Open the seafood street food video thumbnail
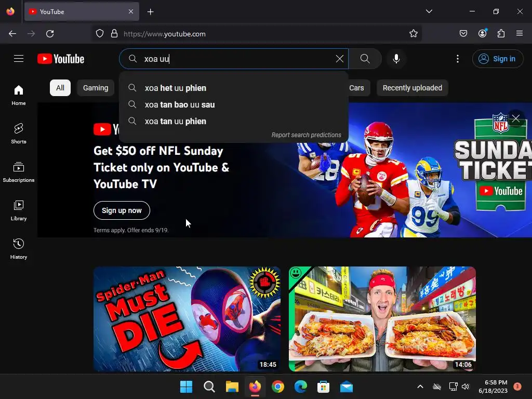 [x=382, y=319]
